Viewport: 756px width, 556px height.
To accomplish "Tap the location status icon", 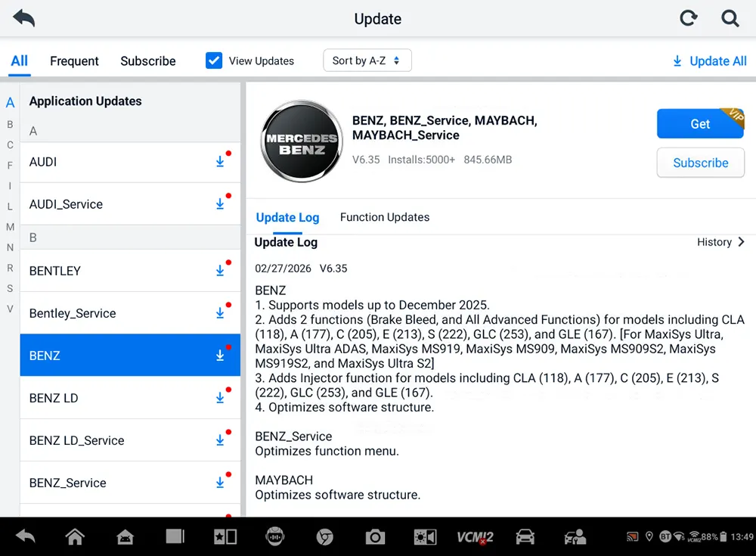I will tap(649, 536).
